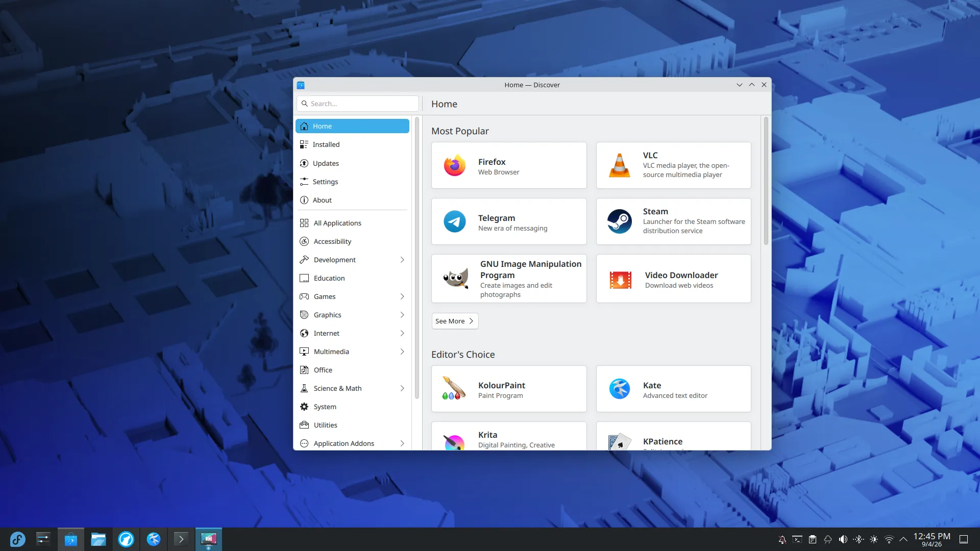Show hidden system tray icons
This screenshot has height=551, width=980.
tap(903, 539)
